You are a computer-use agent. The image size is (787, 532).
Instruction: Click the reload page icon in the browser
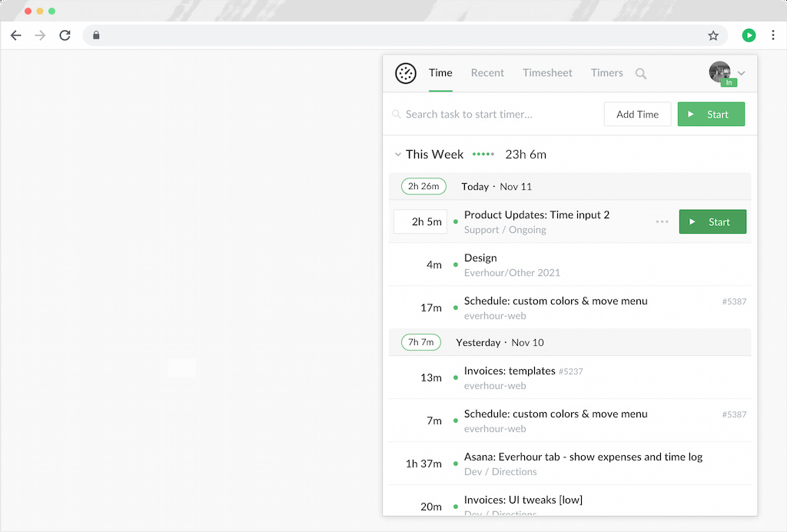(x=65, y=35)
